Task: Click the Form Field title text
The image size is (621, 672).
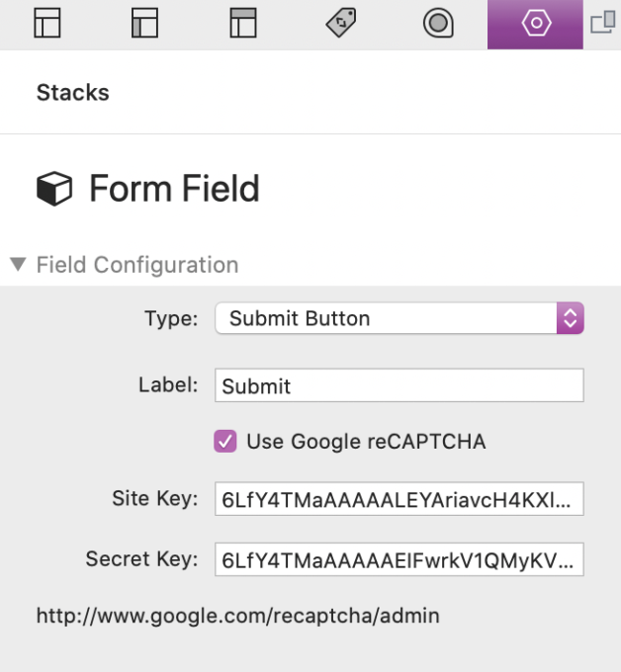Action: coord(174,189)
